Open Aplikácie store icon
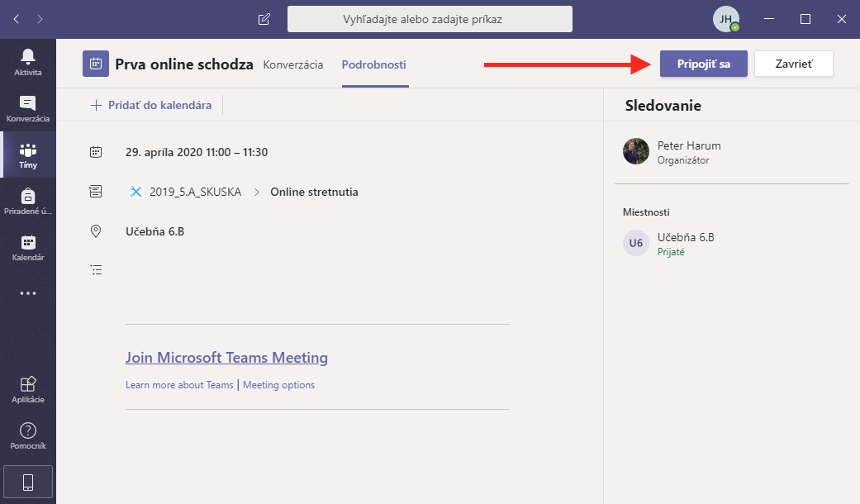 tap(28, 389)
